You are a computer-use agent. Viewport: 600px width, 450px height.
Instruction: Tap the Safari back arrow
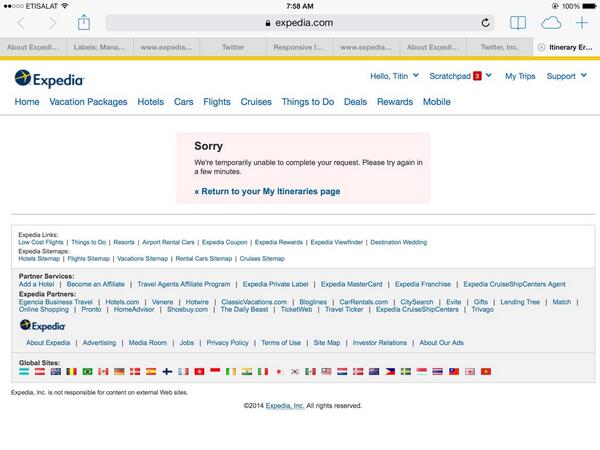tap(21, 23)
